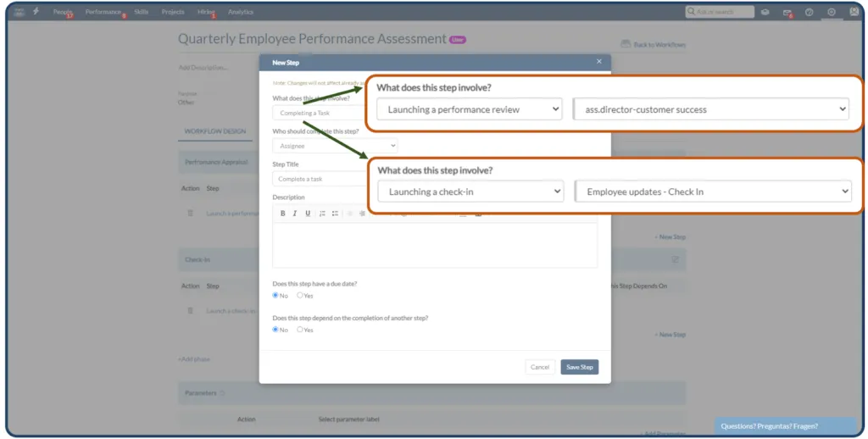Open the Performance menu
The width and height of the screenshot is (868, 439).
[103, 12]
